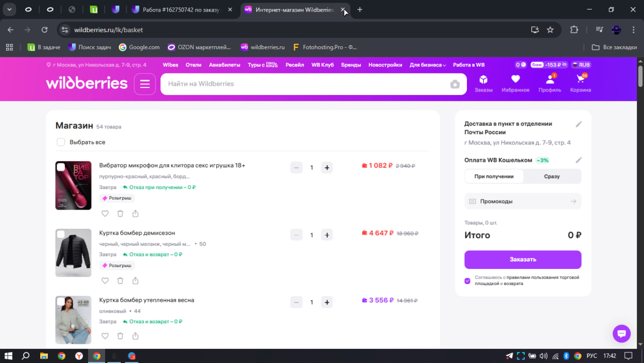This screenshot has height=363, width=644.
Task: Open the Wildberries hamburger catalog menu
Action: [145, 84]
